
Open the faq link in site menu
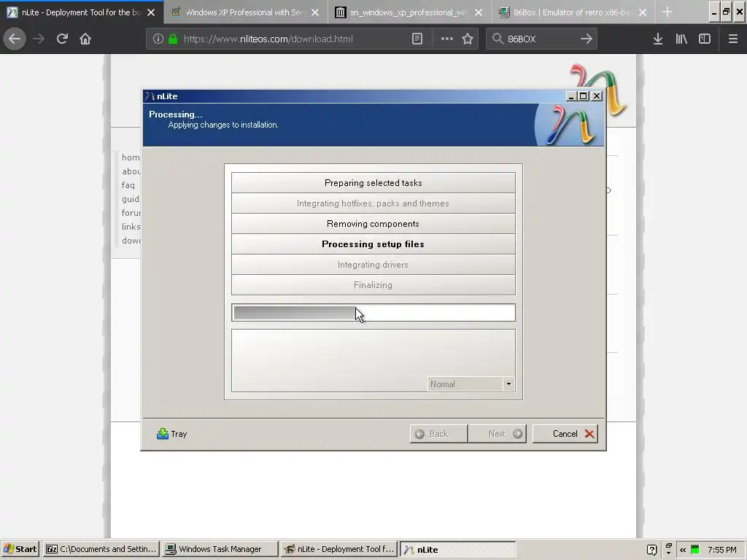pos(128,185)
